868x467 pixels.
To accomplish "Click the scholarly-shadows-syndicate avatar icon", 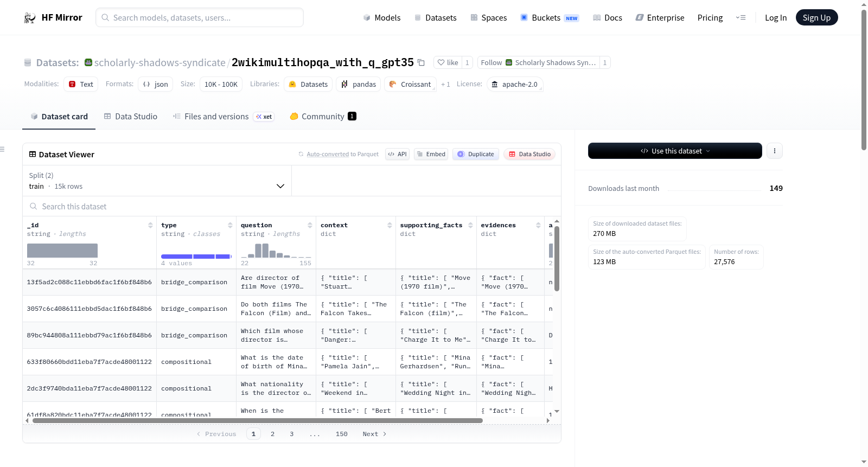I will click(88, 62).
